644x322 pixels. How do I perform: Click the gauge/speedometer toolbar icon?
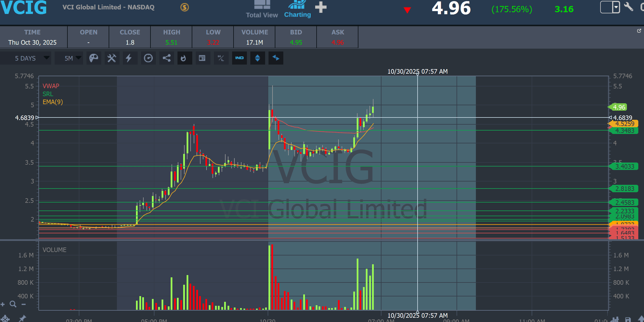(x=148, y=58)
